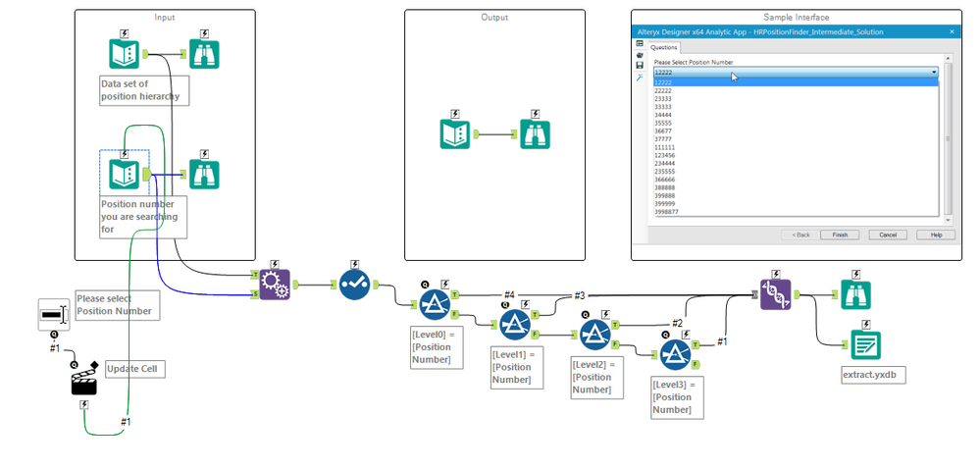
Task: Choose 388888 in the position list
Action: click(796, 187)
